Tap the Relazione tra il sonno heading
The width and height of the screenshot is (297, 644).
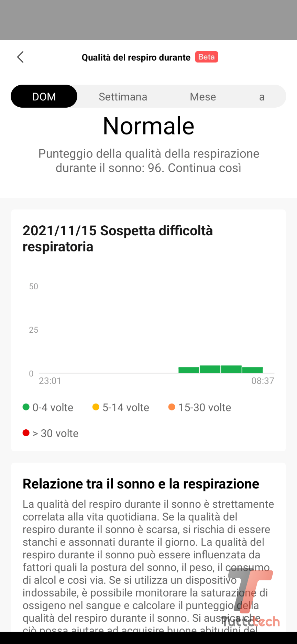tap(141, 484)
